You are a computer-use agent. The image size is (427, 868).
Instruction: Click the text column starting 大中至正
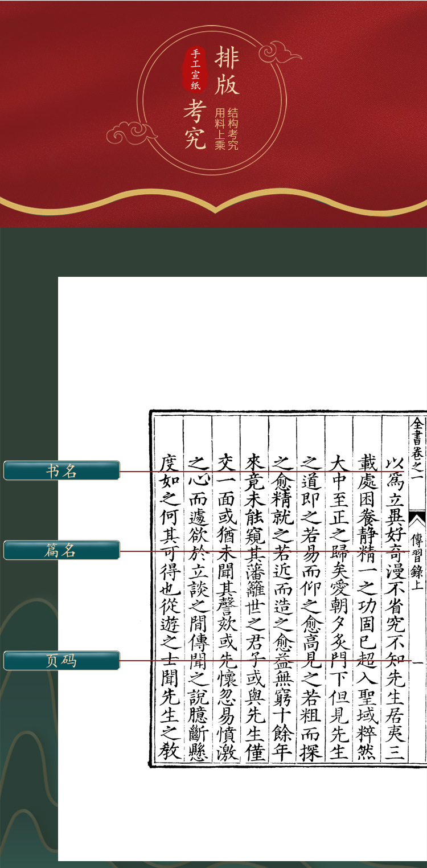pos(338,607)
